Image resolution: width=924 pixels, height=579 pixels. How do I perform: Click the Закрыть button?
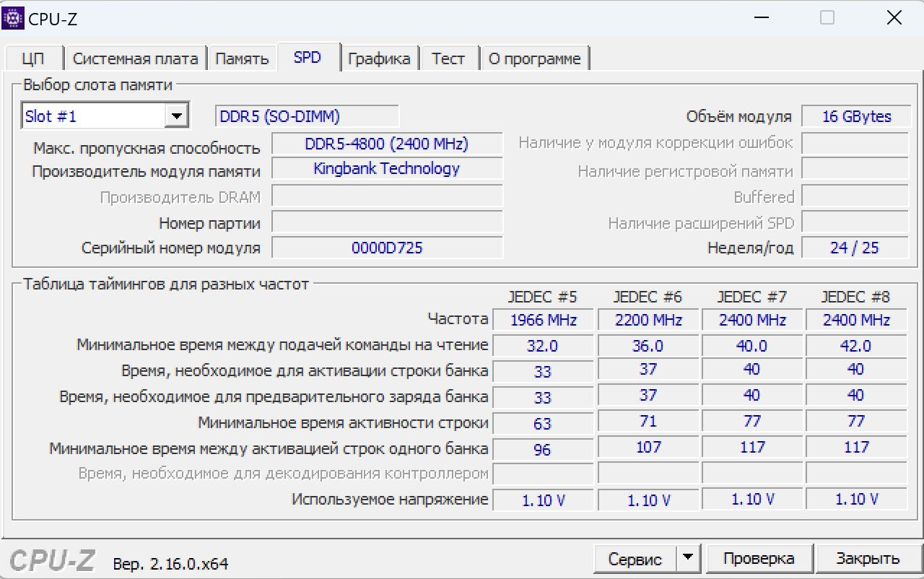[868, 558]
